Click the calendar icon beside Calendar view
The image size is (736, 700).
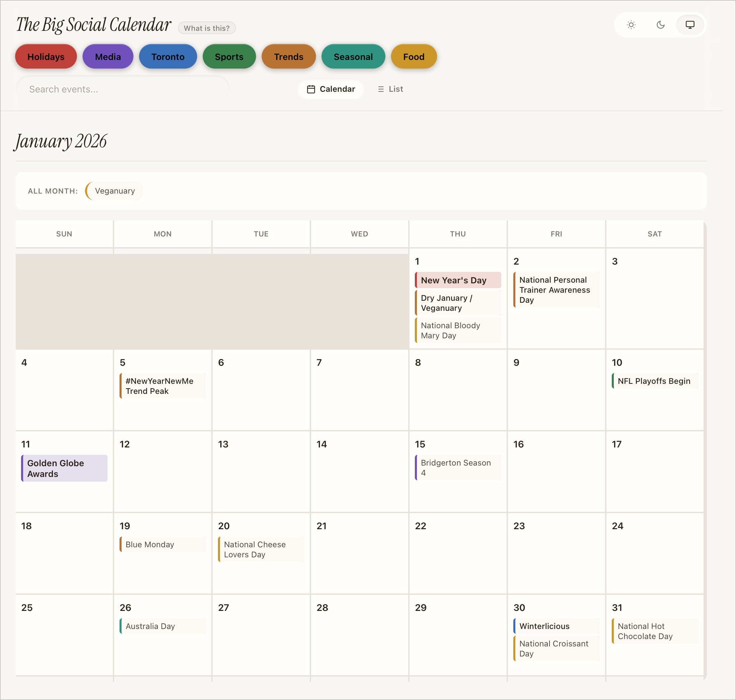pyautogui.click(x=311, y=89)
